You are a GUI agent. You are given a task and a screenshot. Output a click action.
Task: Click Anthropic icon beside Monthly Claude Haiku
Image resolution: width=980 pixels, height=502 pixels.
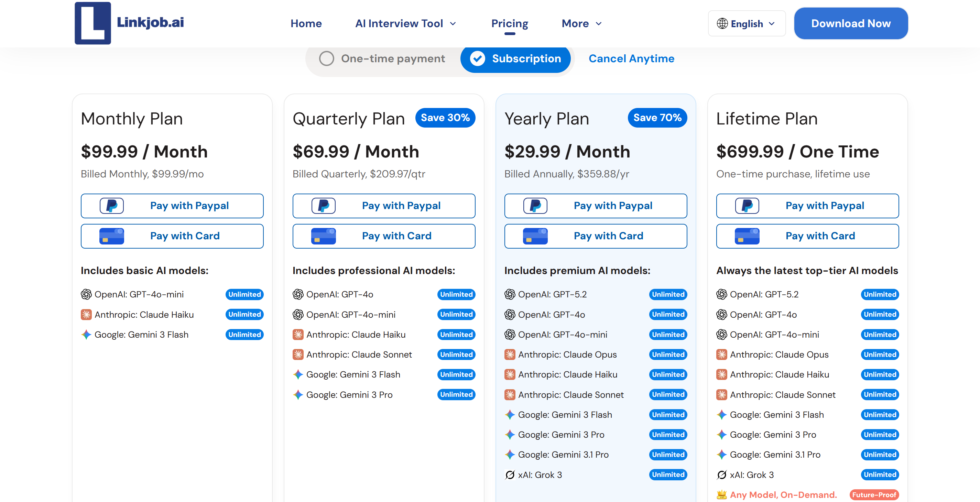tap(86, 315)
